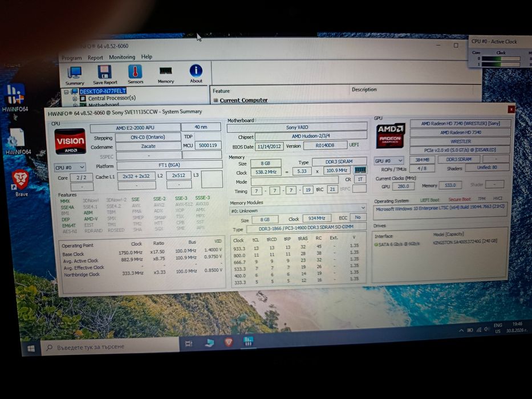
Task: Open the GPU #0 selector dropdown
Action: pos(388,161)
